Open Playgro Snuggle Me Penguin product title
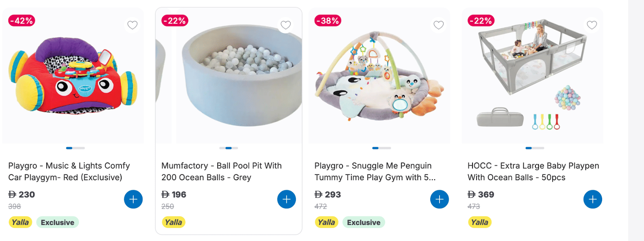Screen dimensions: 644x241 [x=374, y=171]
